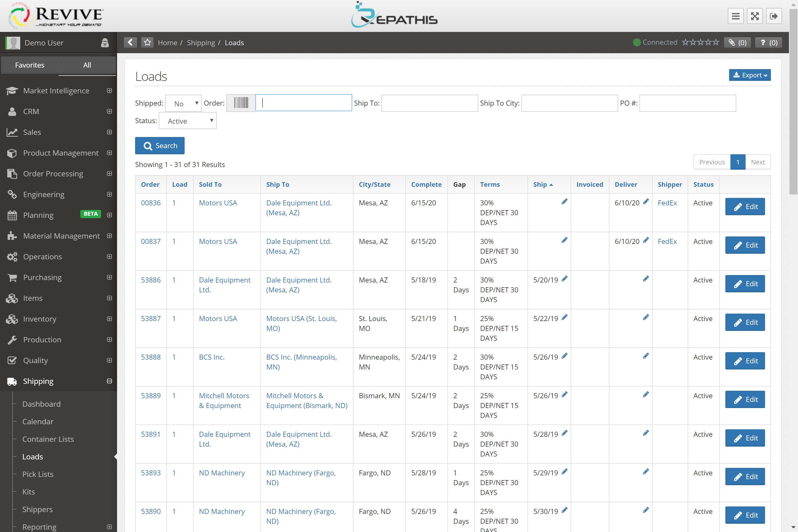
Task: Expand the Material Management menu section
Action: (x=109, y=236)
